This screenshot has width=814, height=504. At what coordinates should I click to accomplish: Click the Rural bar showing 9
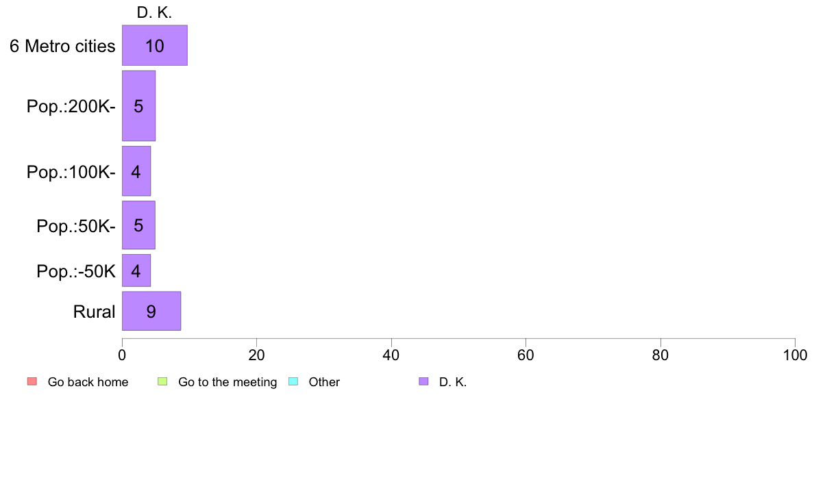coord(151,311)
